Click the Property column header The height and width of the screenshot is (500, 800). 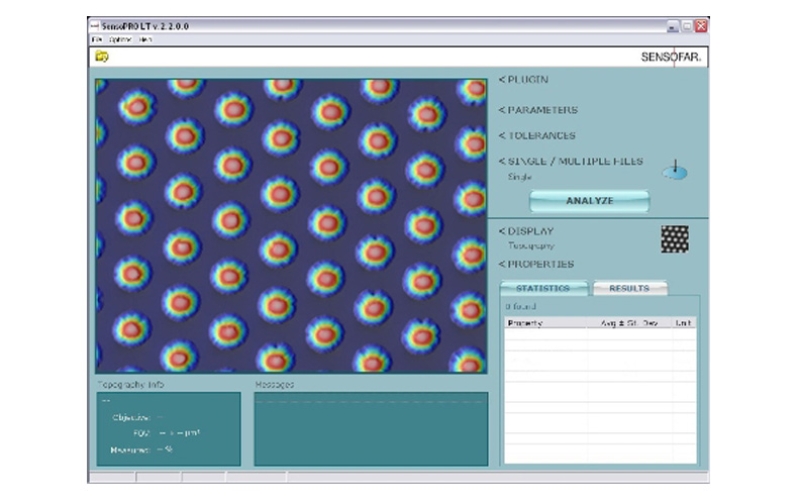(x=545, y=323)
